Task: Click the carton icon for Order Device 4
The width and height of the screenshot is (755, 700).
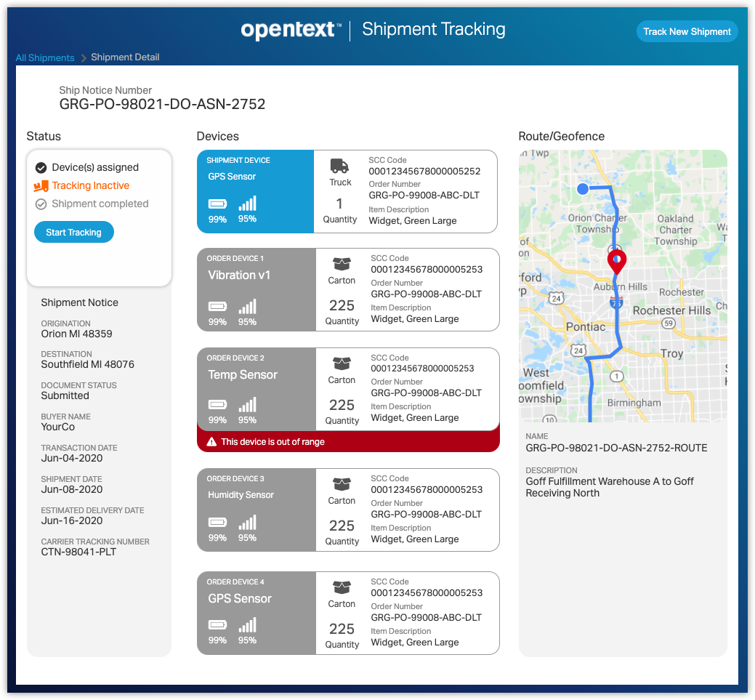Action: [342, 587]
